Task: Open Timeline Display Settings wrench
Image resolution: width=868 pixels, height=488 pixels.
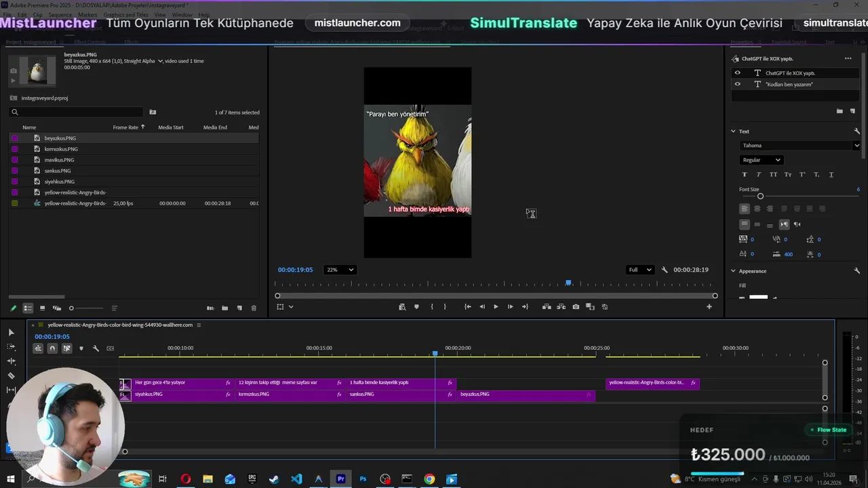Action: pyautogui.click(x=96, y=348)
